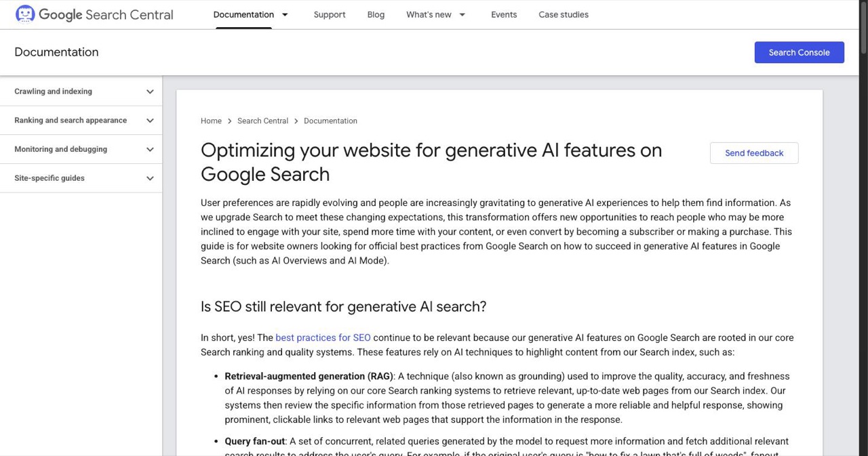
Task: Click the Google Search Central robot logo
Action: 25,14
